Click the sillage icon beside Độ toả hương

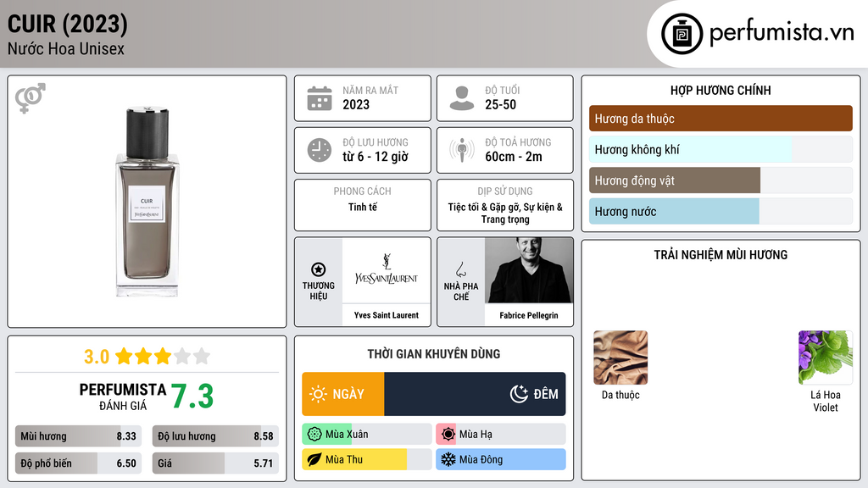462,150
